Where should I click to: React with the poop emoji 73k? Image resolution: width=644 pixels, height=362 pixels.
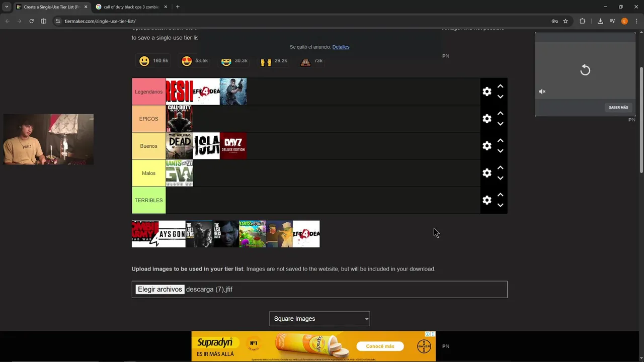(312, 61)
